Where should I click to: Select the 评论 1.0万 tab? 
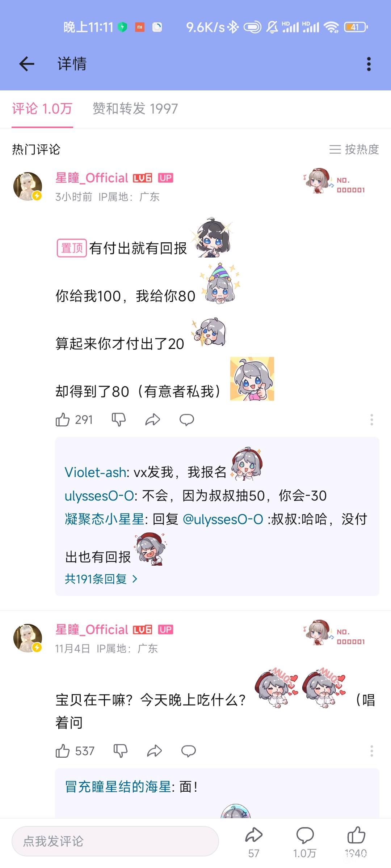tap(42, 109)
